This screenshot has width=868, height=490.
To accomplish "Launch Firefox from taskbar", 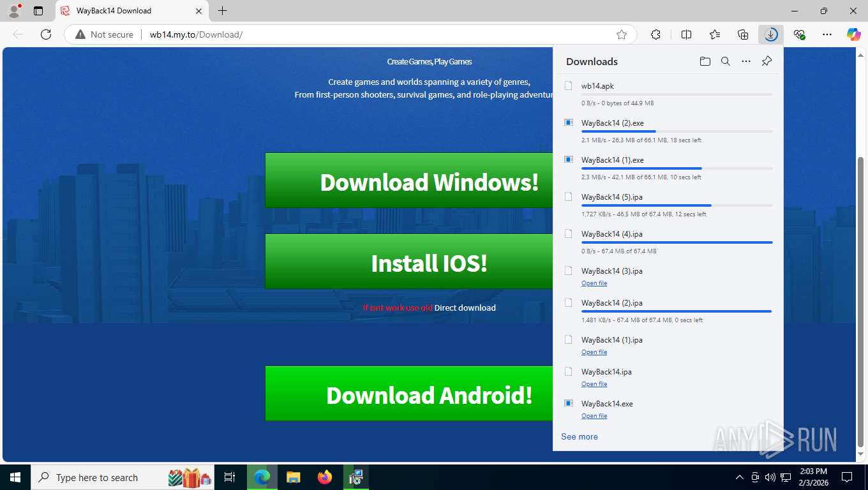I will [325, 477].
